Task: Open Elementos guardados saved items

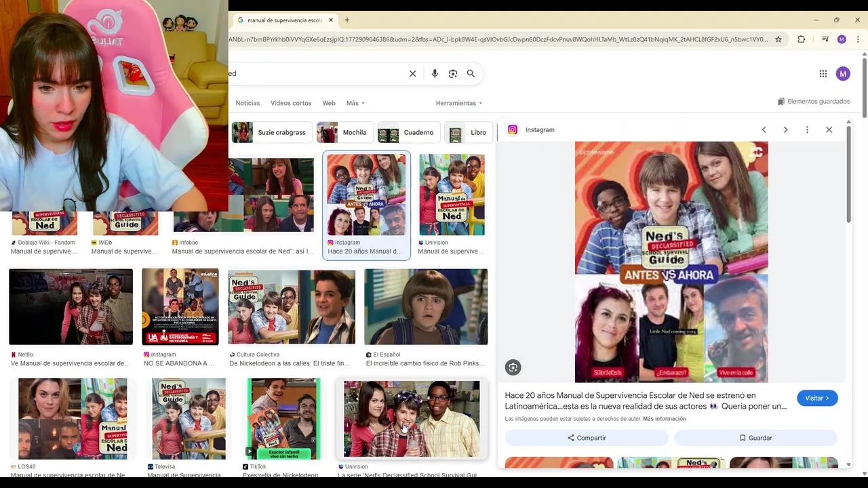Action: (x=814, y=102)
